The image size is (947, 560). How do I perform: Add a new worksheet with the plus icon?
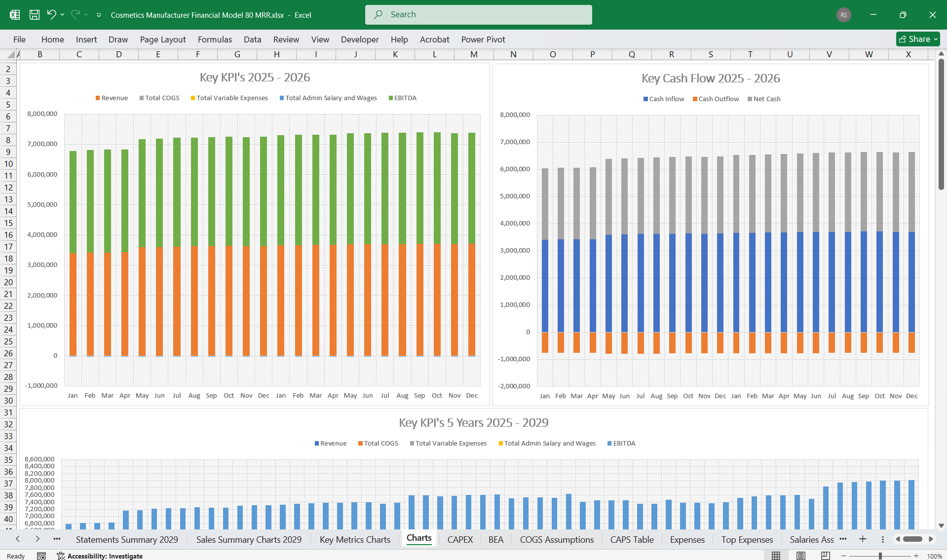863,539
